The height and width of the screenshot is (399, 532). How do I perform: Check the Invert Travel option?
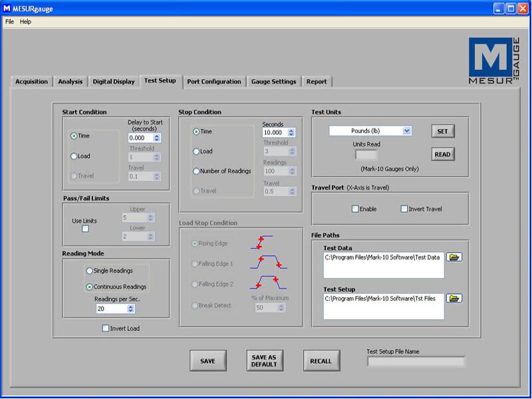[404, 209]
